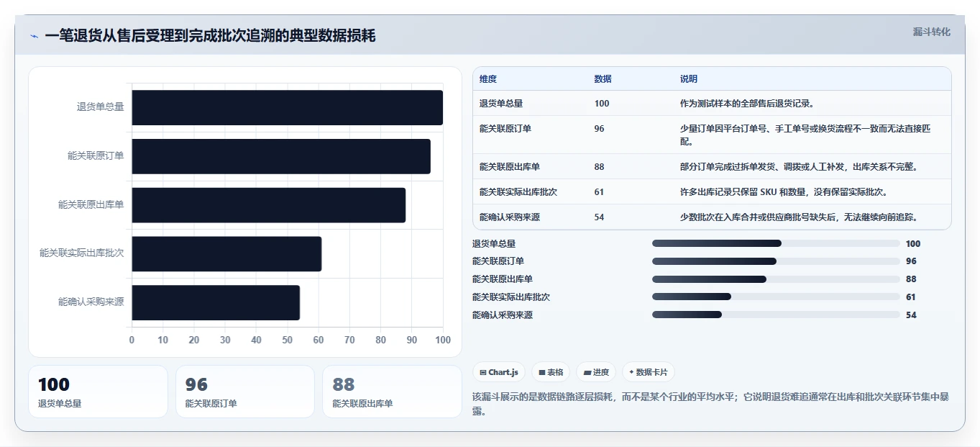
Task: Click the x-axis tick label 30
Action: 225,340
